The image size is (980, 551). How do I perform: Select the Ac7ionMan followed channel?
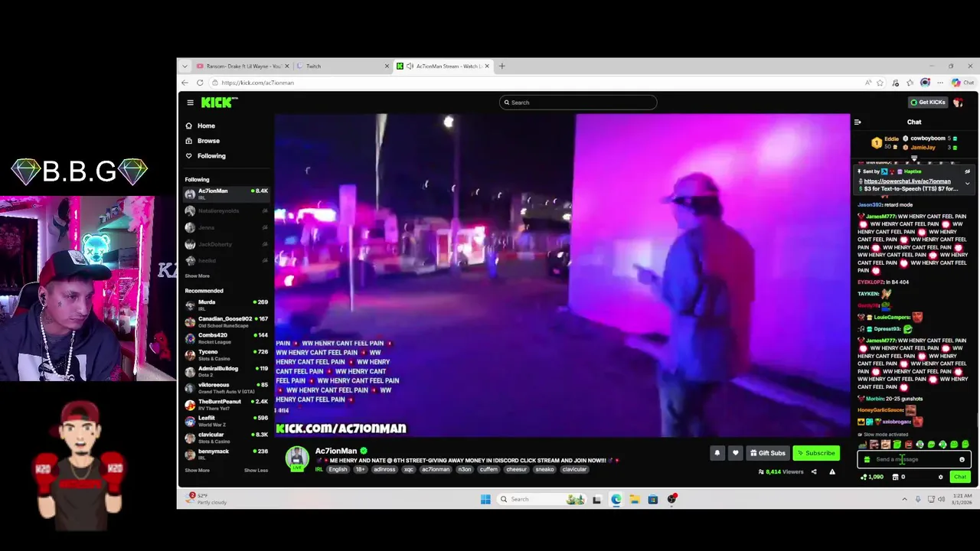227,194
